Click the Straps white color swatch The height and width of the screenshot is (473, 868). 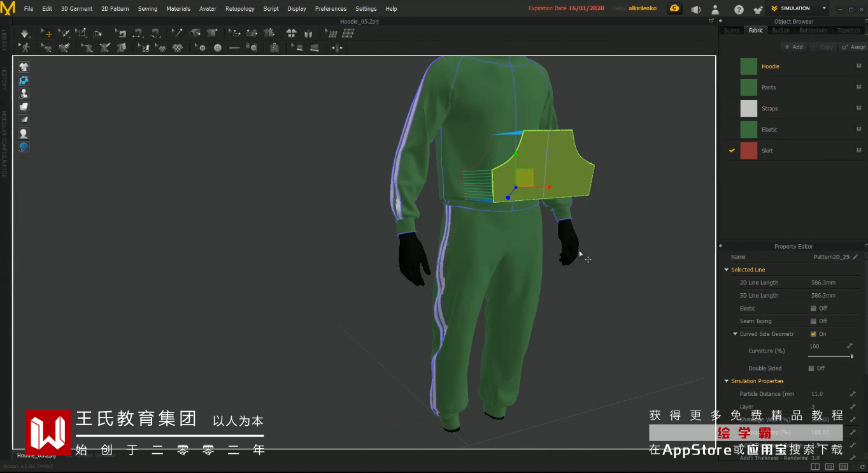pyautogui.click(x=749, y=108)
